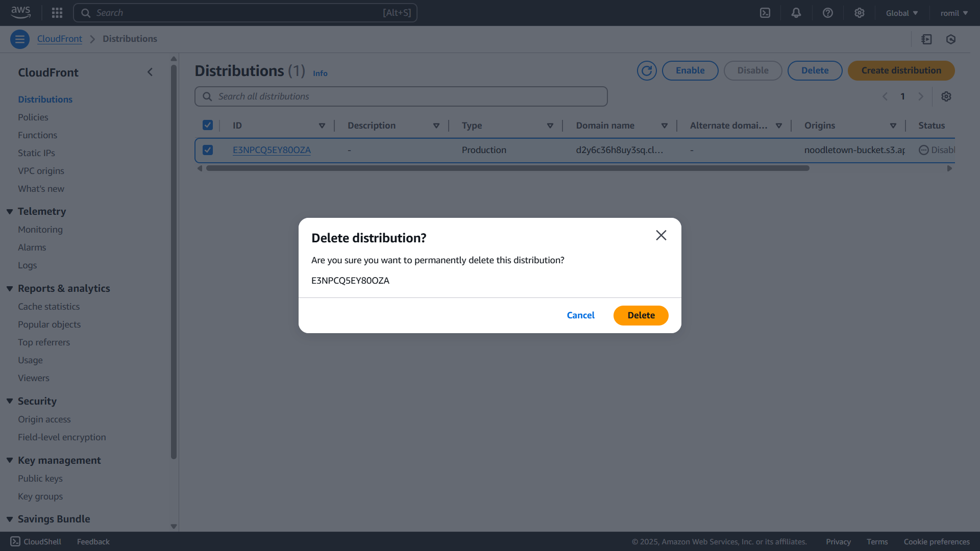Refresh the distributions list
This screenshot has width=980, height=551.
(647, 70)
